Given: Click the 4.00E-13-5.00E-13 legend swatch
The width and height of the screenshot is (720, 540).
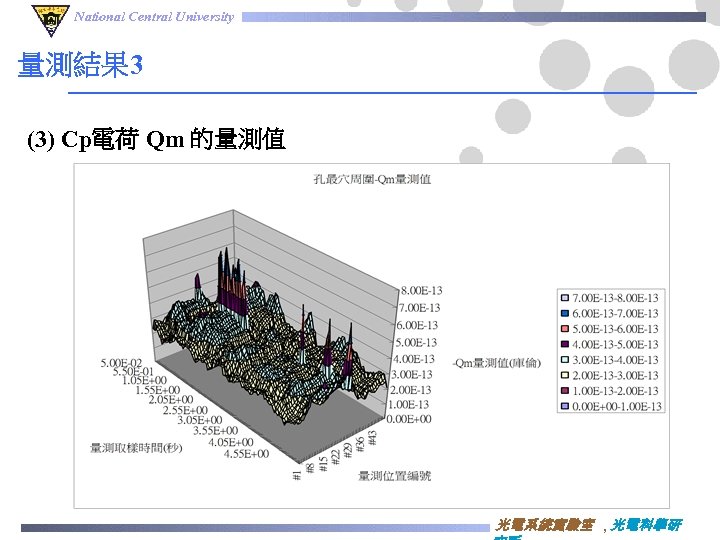Looking at the screenshot, I should [565, 344].
